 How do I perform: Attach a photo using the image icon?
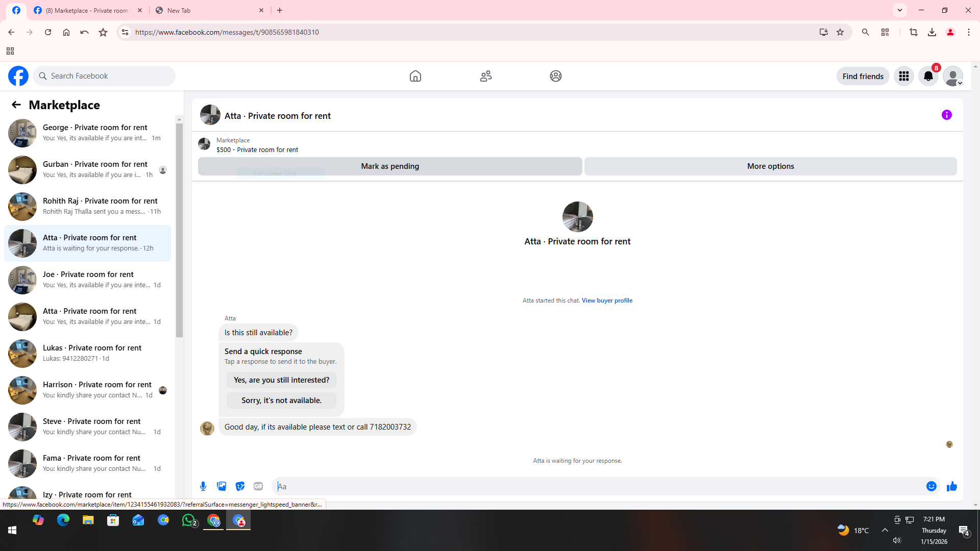pyautogui.click(x=222, y=486)
